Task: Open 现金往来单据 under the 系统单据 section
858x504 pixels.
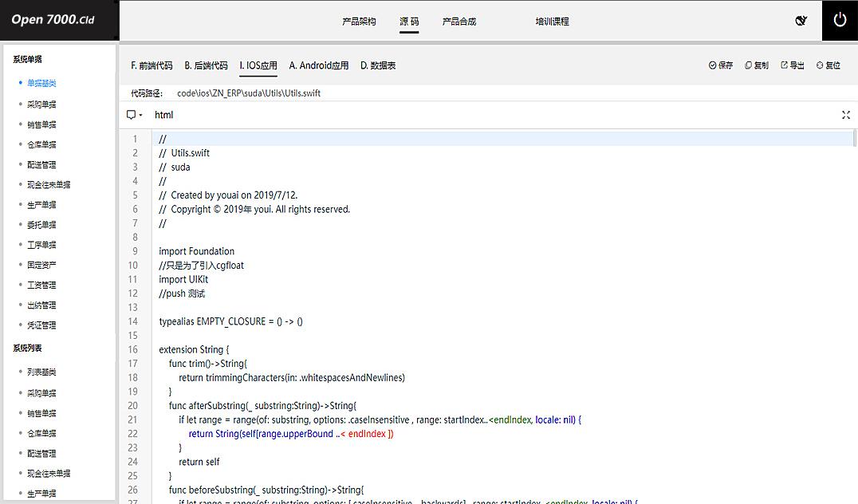Action: tap(49, 184)
